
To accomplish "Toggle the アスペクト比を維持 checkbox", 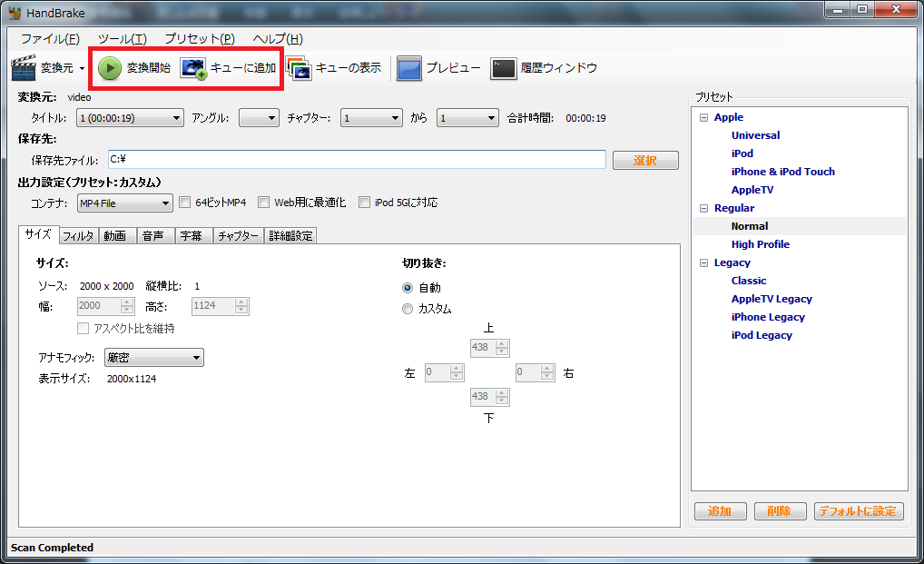I will 84,328.
